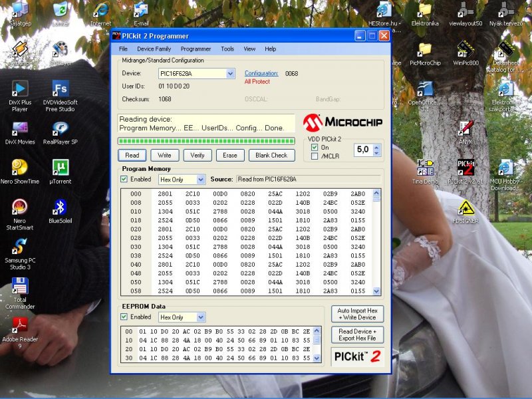The width and height of the screenshot is (532, 399).
Task: Expand the Device PIC16F628A dropdown
Action: pyautogui.click(x=230, y=74)
